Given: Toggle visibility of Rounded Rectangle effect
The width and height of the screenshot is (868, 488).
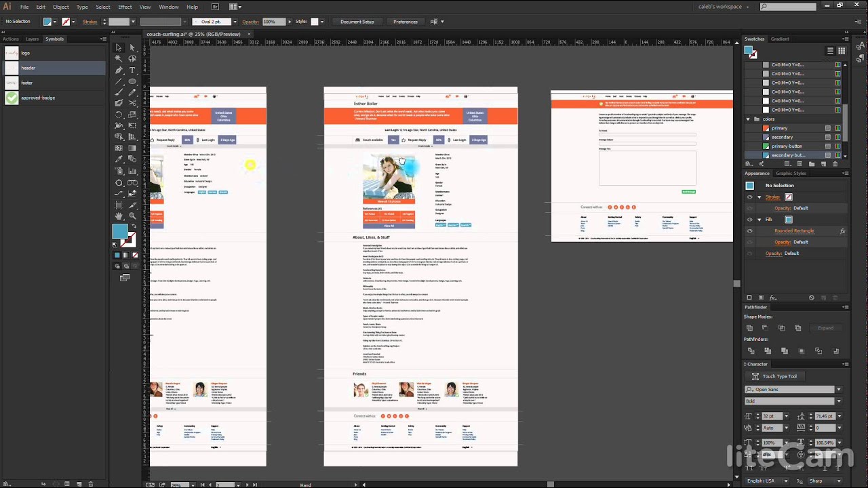Looking at the screenshot, I should [x=749, y=231].
